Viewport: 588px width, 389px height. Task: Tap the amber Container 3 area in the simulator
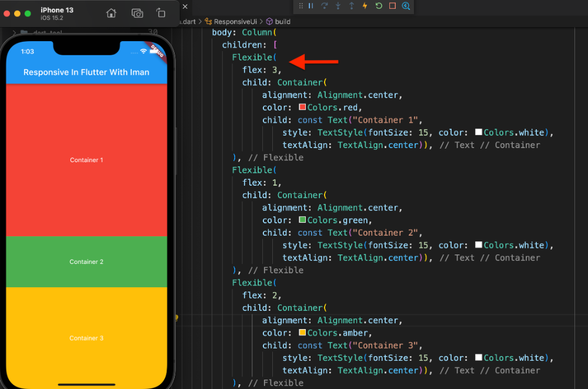point(86,338)
